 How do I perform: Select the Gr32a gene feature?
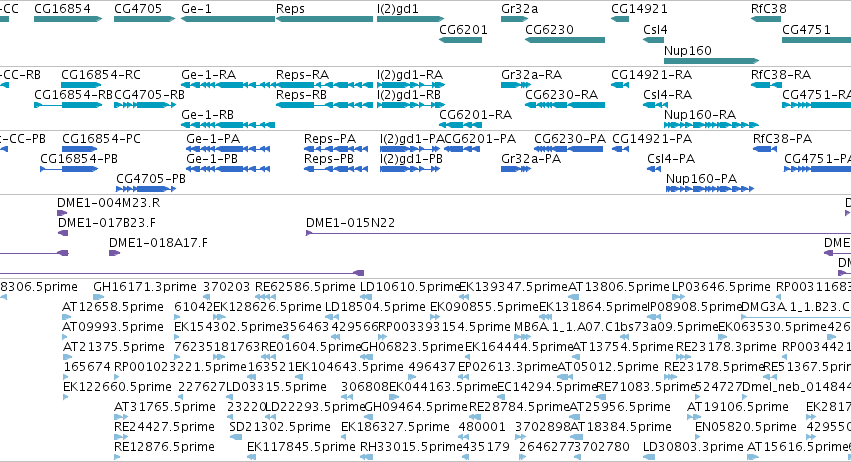pyautogui.click(x=515, y=19)
